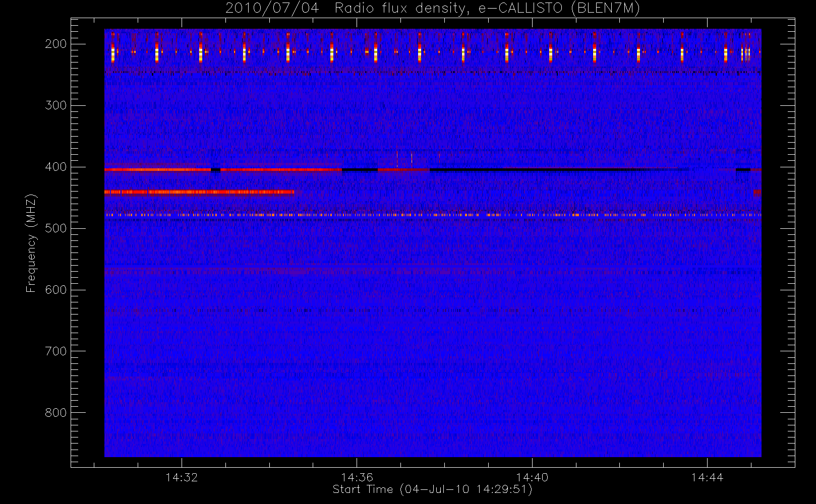Click the 700 frequency tick label

point(55,351)
